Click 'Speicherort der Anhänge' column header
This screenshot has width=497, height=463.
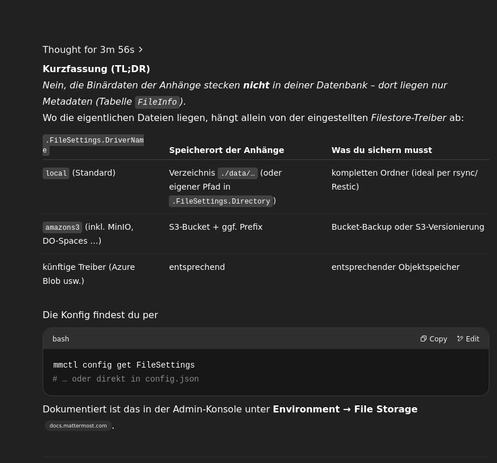[226, 150]
